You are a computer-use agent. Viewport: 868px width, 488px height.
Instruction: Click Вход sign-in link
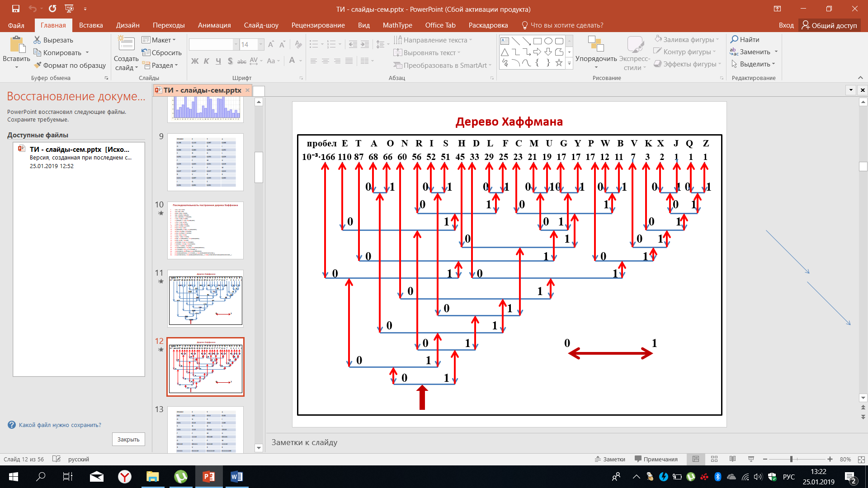click(786, 25)
